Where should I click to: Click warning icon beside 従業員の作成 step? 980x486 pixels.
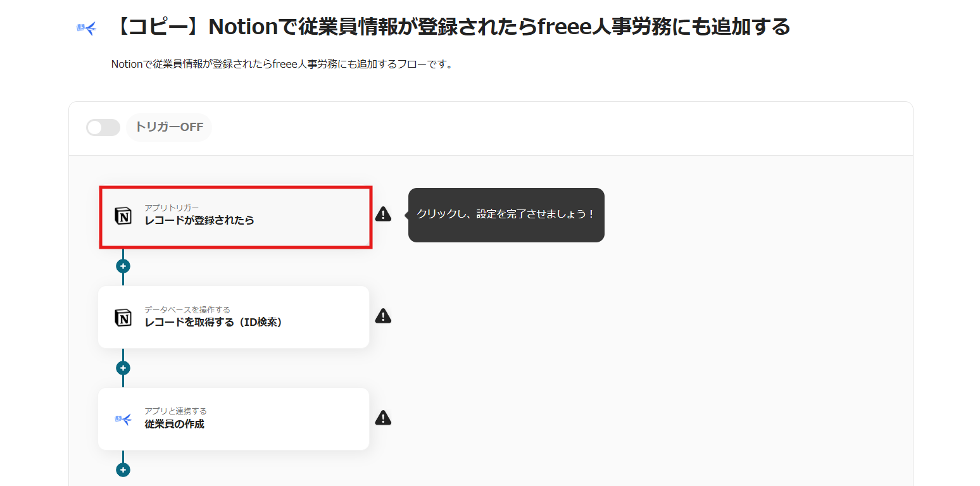(x=383, y=418)
